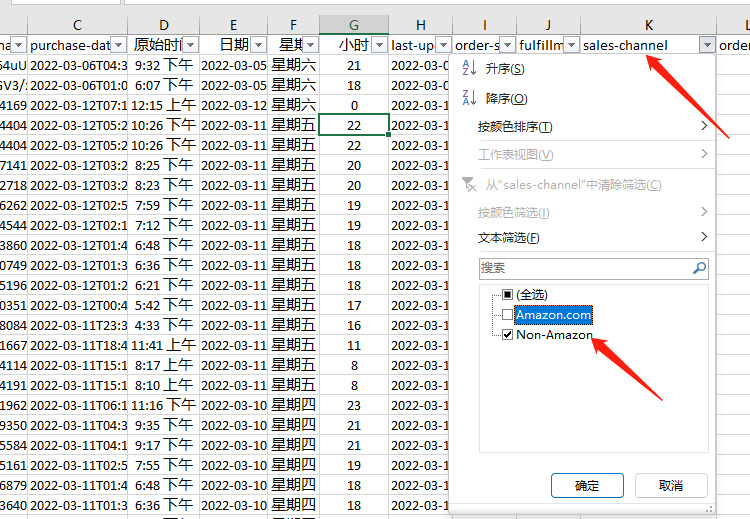Open the fulfillm column filter dropdown
This screenshot has height=519, width=750.
point(572,45)
